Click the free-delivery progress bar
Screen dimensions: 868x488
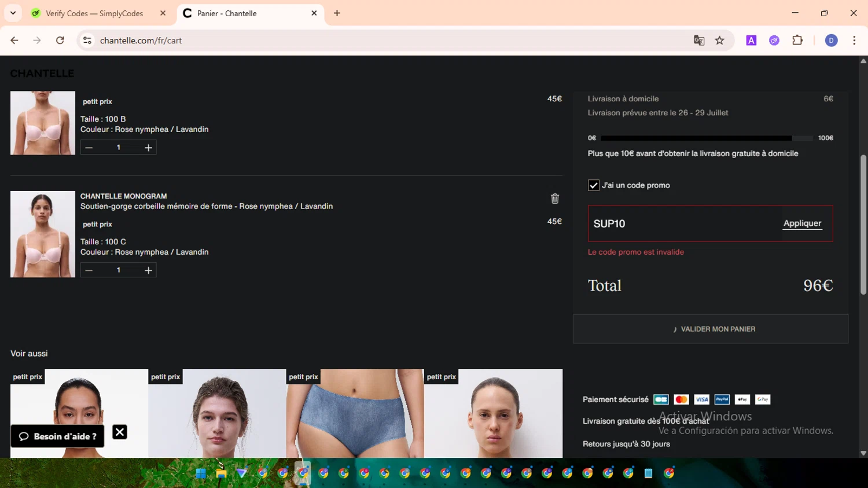pos(706,138)
